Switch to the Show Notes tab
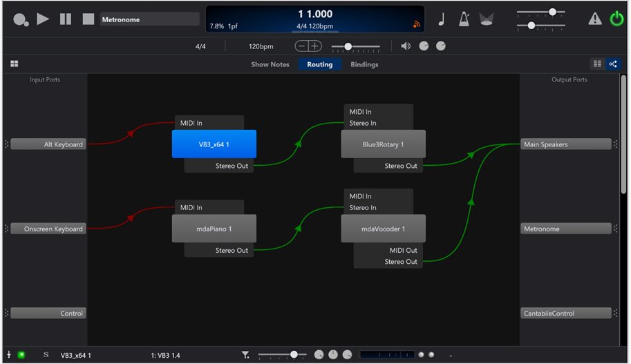 [270, 64]
